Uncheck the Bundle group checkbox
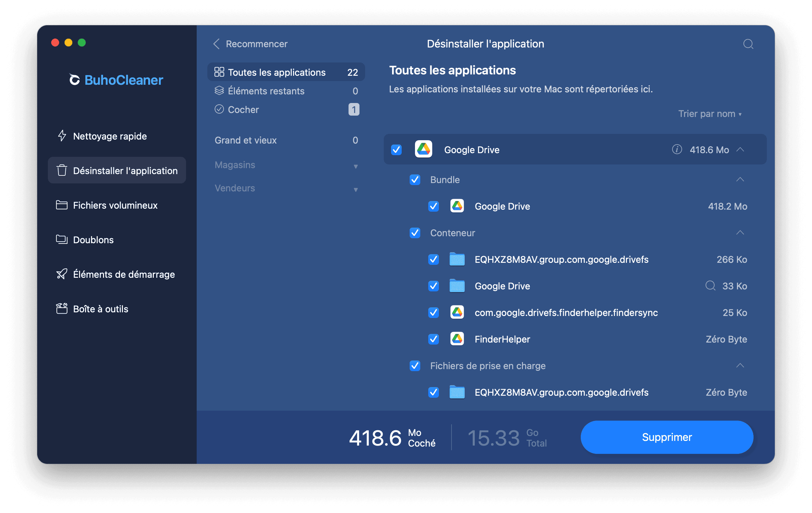 [415, 180]
